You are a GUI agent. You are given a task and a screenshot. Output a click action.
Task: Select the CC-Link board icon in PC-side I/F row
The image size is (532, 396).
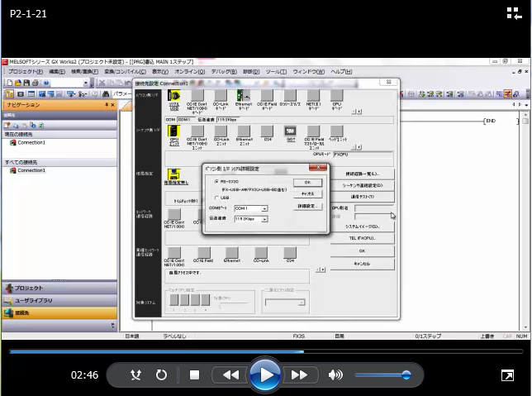point(221,96)
